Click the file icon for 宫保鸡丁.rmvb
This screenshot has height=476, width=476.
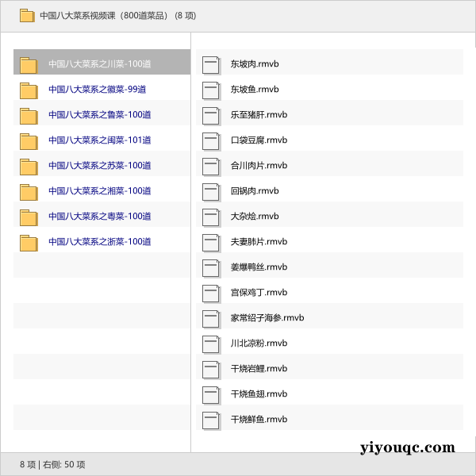point(210,293)
